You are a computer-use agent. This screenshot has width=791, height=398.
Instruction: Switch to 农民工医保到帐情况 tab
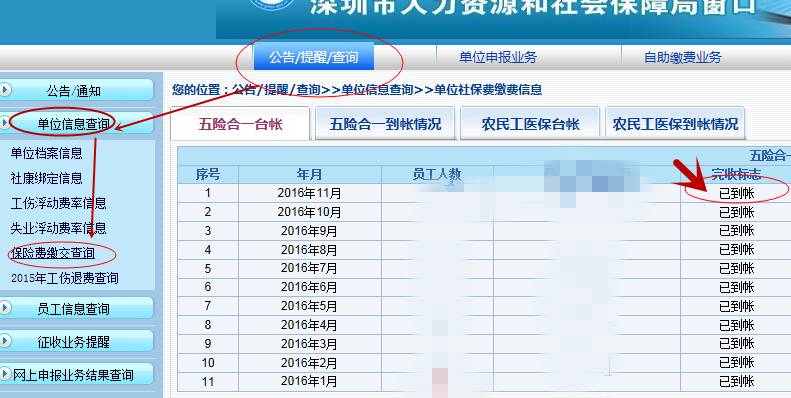click(675, 124)
